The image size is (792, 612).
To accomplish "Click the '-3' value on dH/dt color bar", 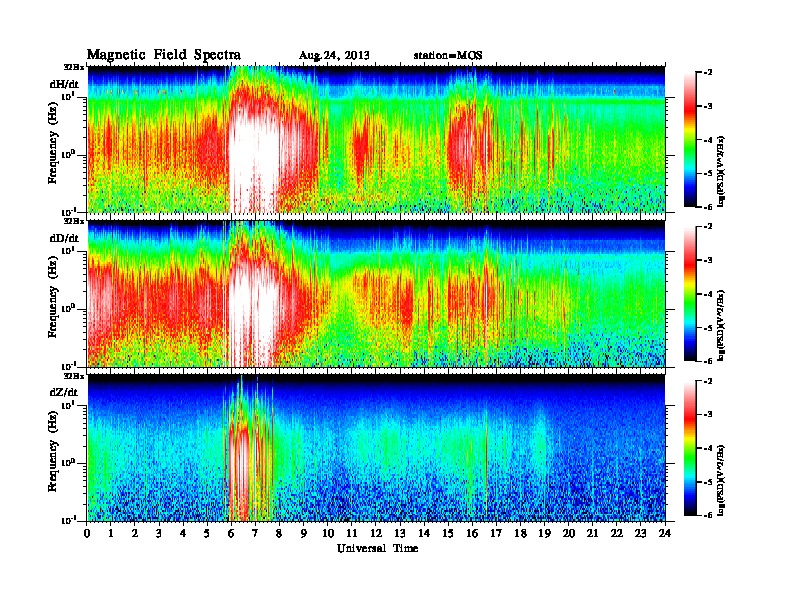I will point(708,107).
